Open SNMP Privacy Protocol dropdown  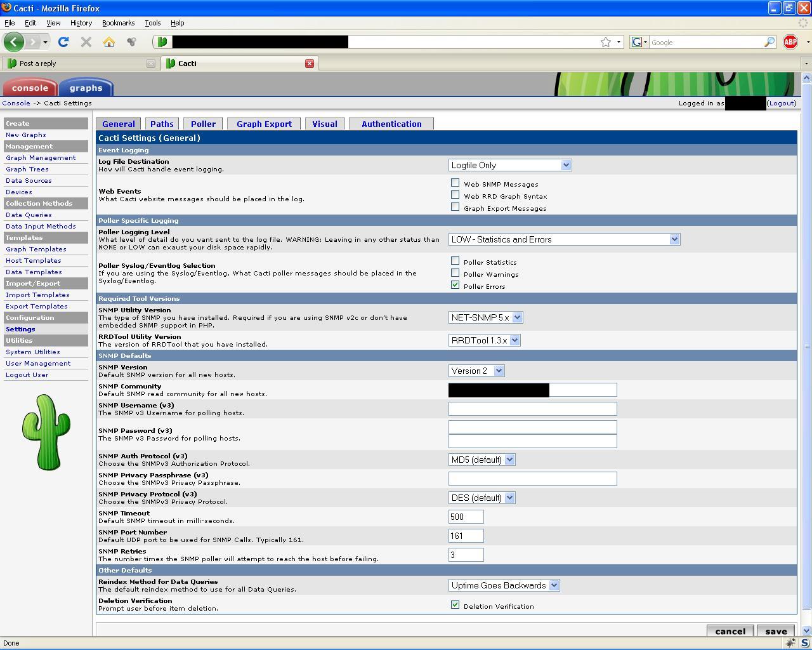481,498
